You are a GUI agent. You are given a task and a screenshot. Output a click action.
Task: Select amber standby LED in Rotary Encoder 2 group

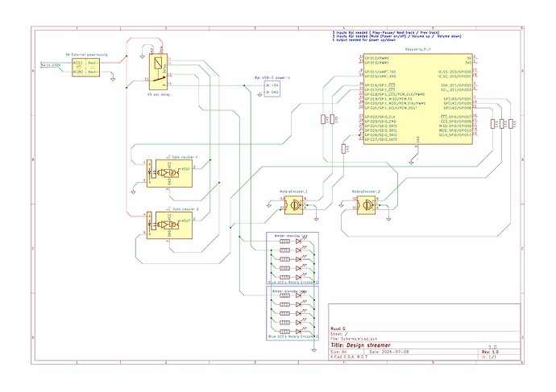(299, 295)
